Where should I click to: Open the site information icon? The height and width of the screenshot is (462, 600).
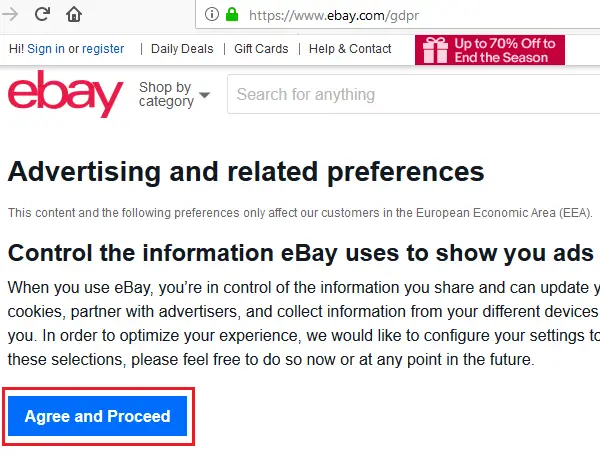click(211, 15)
